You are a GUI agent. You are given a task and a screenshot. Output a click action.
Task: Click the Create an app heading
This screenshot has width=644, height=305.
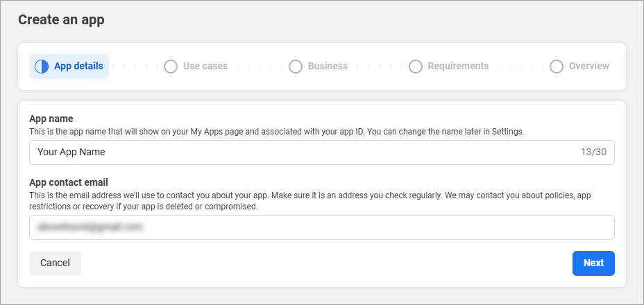61,19
